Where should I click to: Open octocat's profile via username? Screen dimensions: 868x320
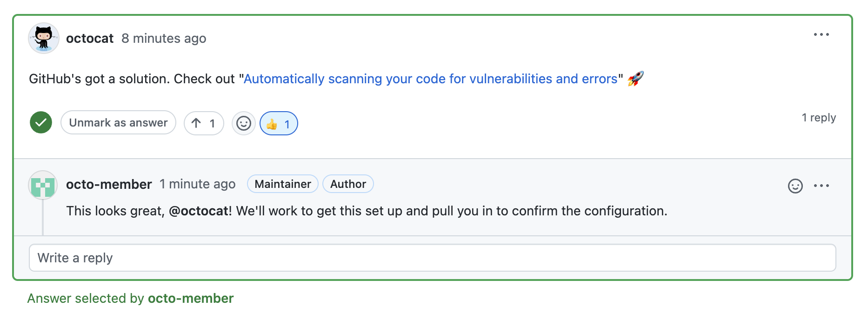(90, 39)
